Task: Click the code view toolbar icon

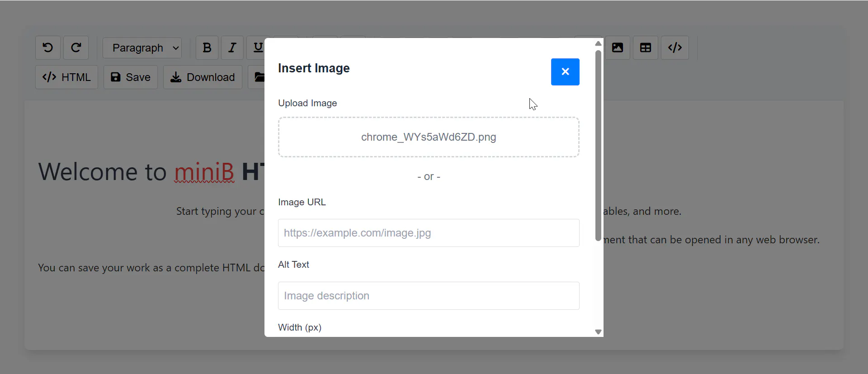Action: (675, 47)
